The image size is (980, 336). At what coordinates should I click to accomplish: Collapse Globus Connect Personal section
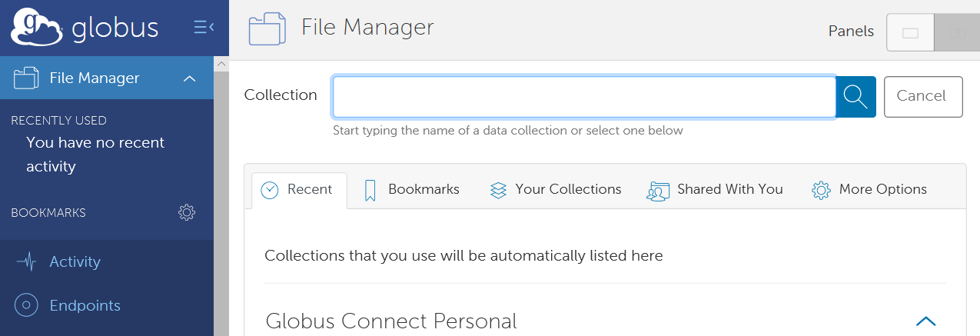926,321
